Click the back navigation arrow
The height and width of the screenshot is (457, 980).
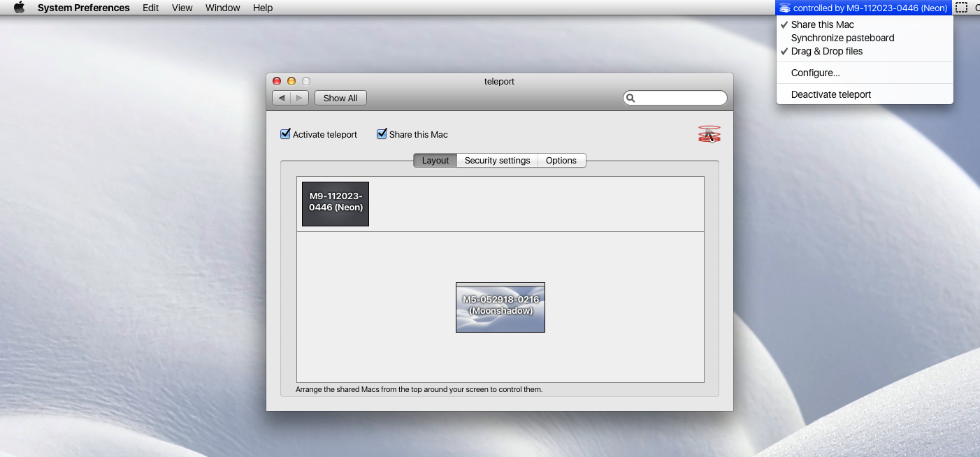pyautogui.click(x=282, y=98)
